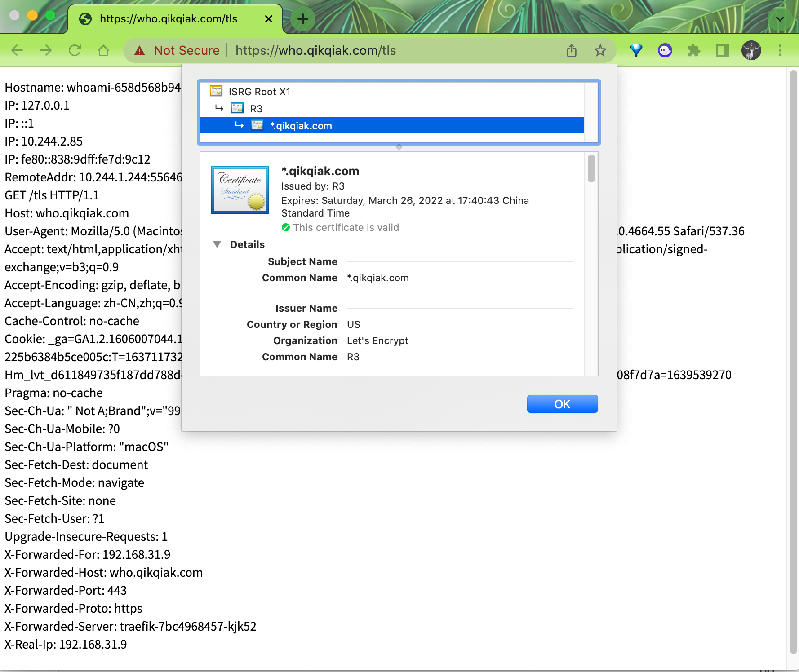Screen dimensions: 799x672
Task: Click the X-Forwarded-Proto: https line
Action: coord(73,608)
